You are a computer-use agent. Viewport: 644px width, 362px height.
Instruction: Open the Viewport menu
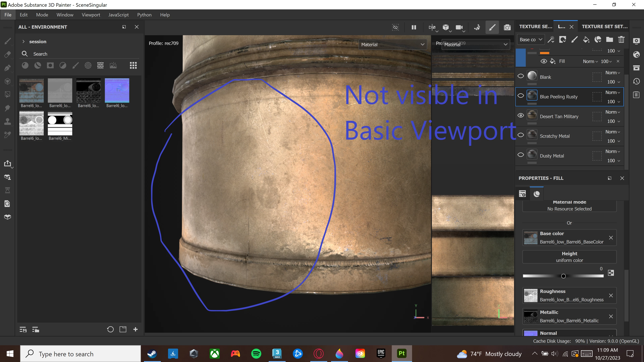tap(91, 15)
